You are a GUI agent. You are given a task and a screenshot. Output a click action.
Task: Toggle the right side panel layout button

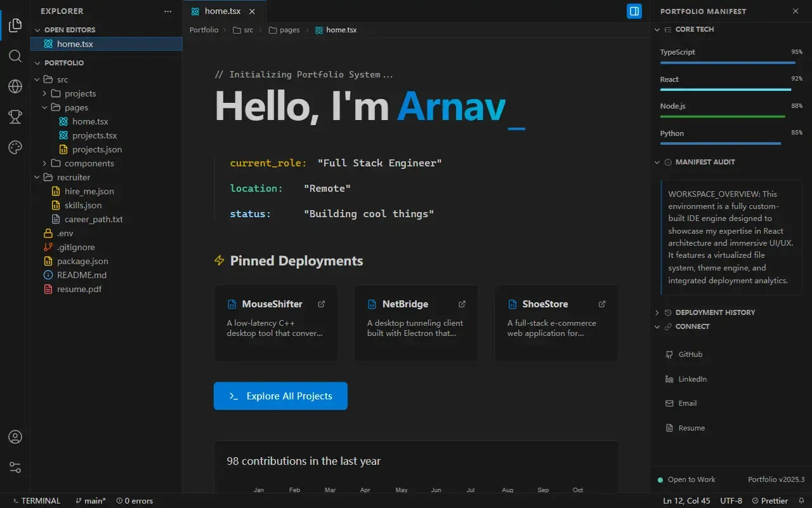pyautogui.click(x=634, y=11)
